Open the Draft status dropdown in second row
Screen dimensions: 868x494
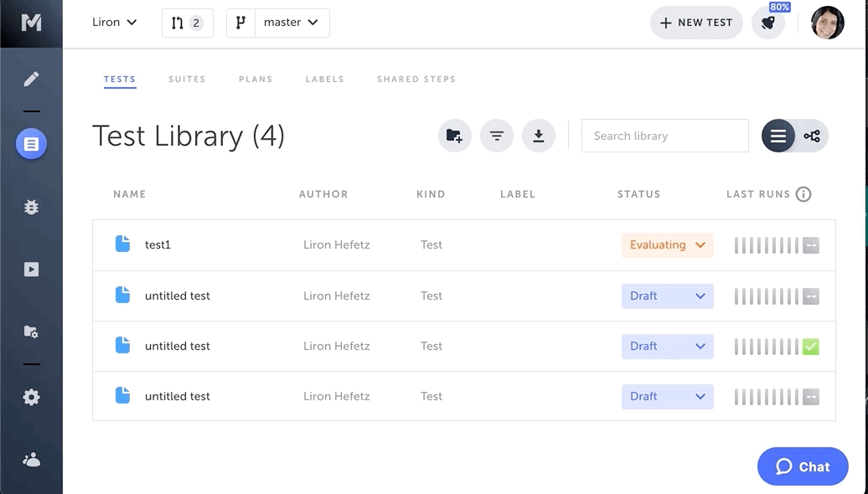point(667,296)
